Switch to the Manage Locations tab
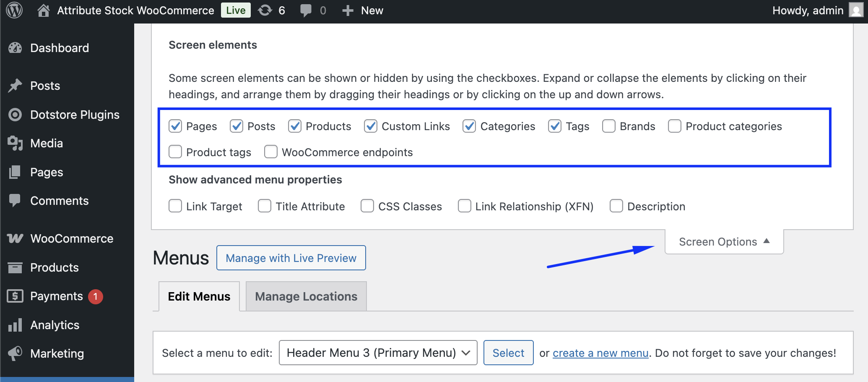868x382 pixels. [306, 296]
